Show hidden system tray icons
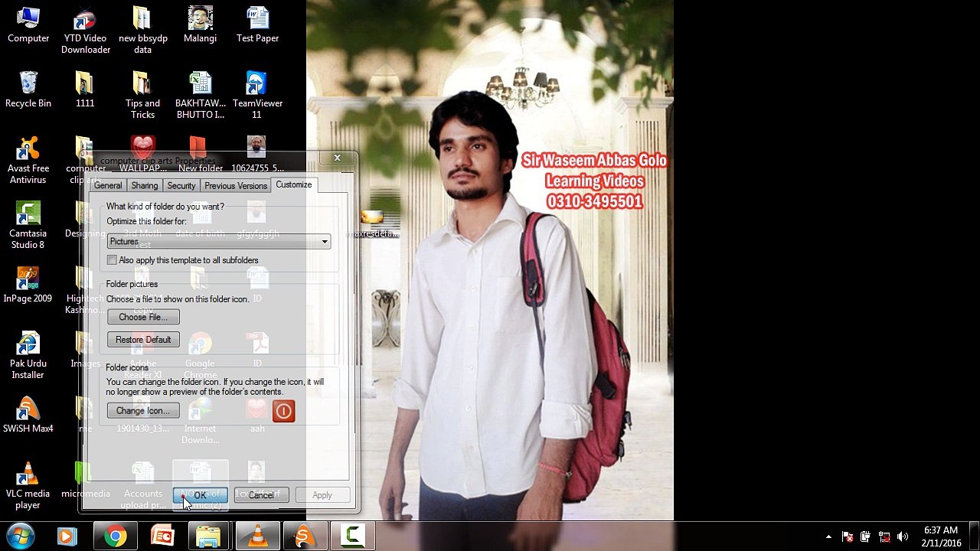 coord(828,537)
